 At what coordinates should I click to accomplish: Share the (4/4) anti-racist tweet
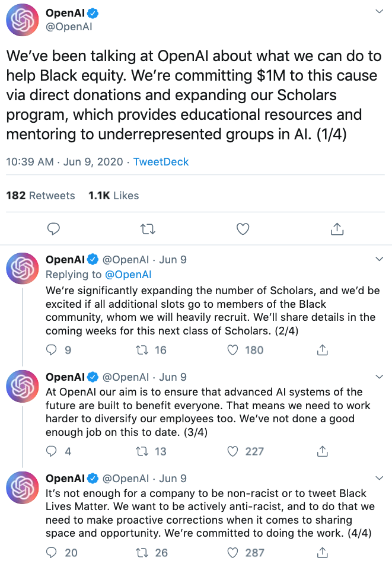click(x=323, y=553)
